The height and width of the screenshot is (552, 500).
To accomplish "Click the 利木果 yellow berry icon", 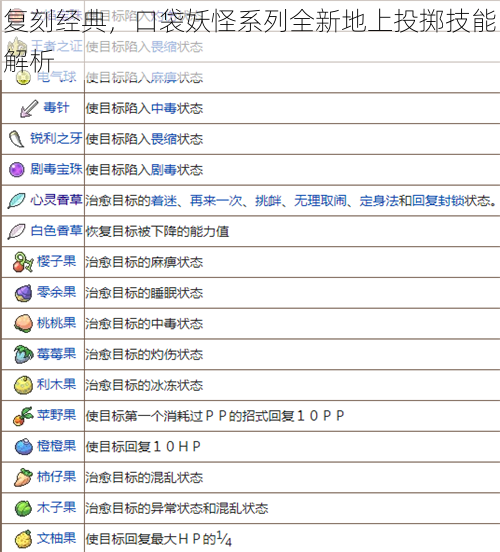I will [x=23, y=385].
